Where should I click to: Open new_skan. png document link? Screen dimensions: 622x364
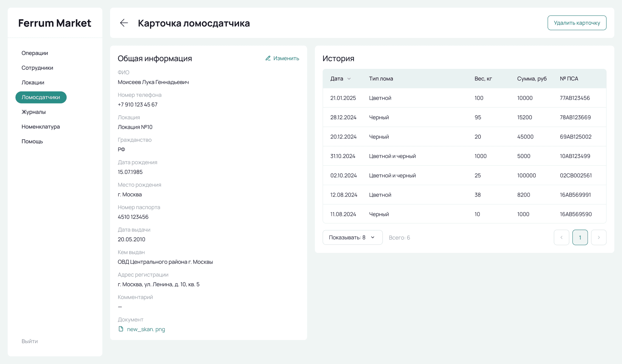tap(146, 329)
